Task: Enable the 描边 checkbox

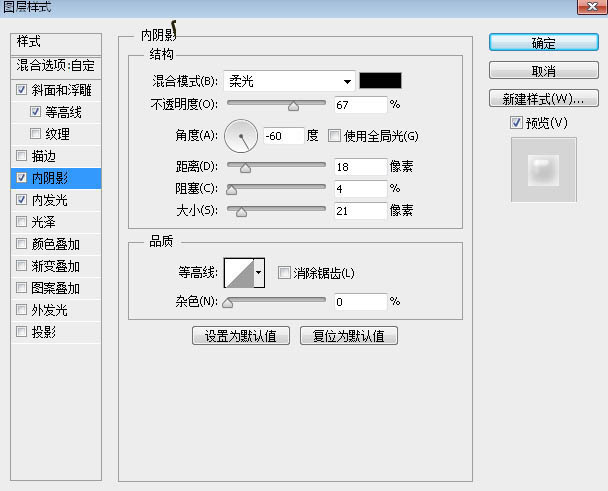Action: click(21, 156)
